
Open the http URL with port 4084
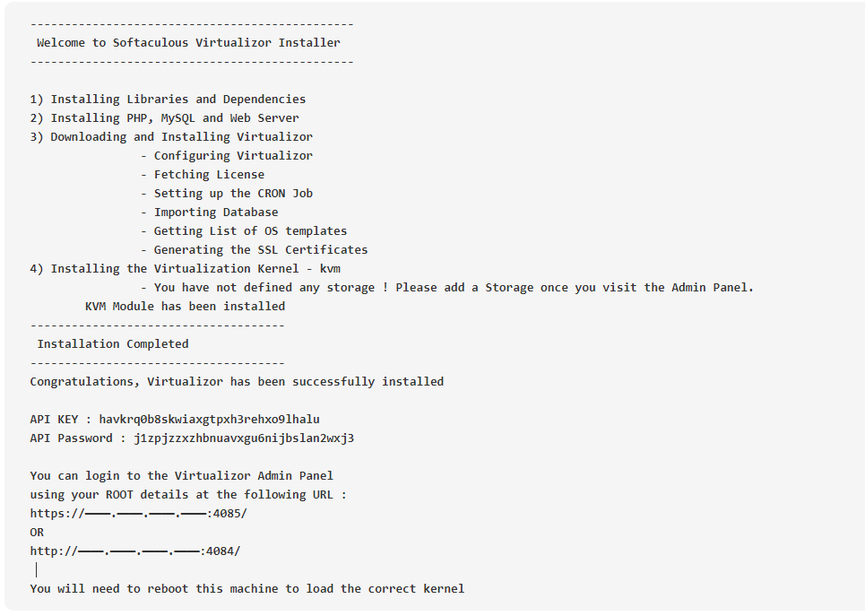click(135, 551)
